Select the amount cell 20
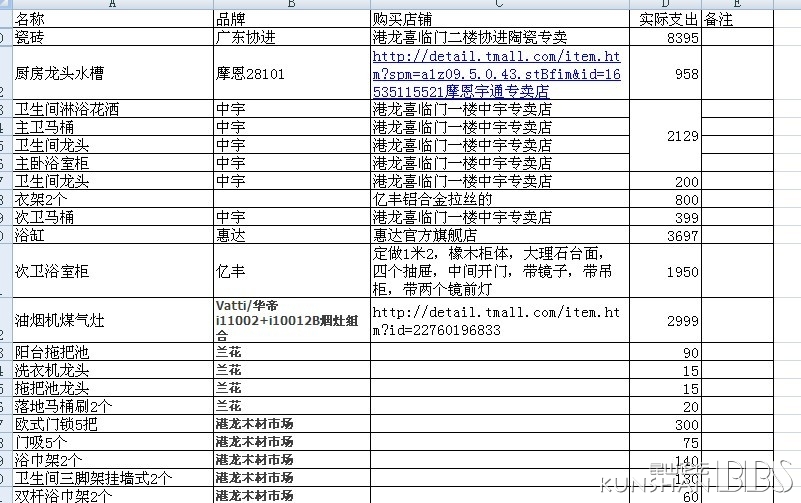 (x=666, y=406)
